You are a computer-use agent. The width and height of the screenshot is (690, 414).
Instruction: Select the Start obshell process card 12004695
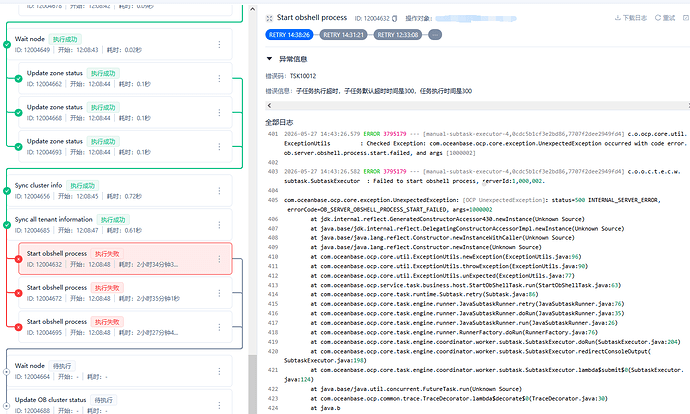(125, 327)
